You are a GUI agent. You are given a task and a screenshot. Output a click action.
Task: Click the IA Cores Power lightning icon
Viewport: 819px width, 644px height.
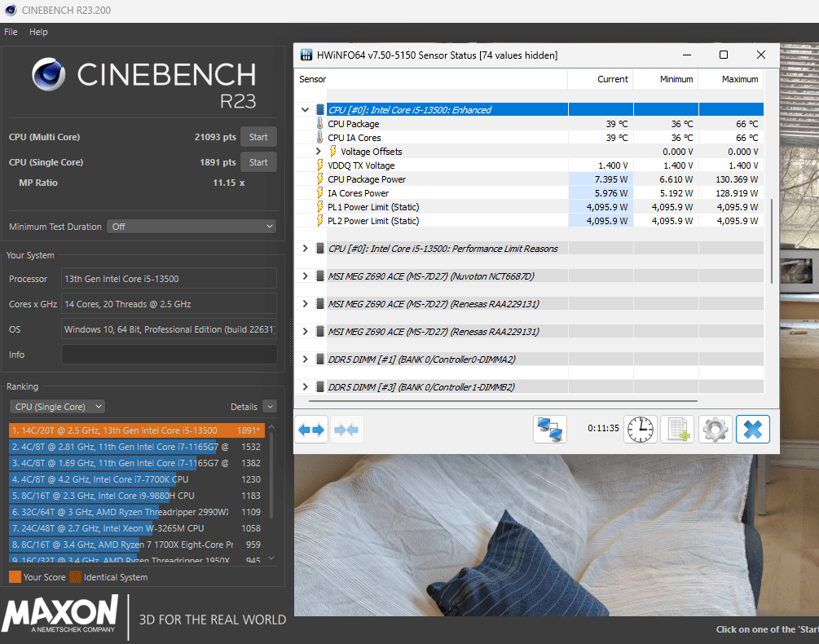(319, 192)
